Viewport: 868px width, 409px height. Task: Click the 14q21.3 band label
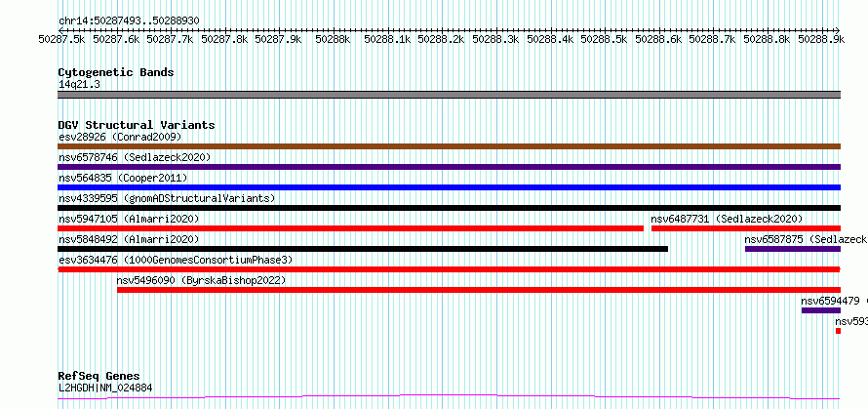(79, 85)
